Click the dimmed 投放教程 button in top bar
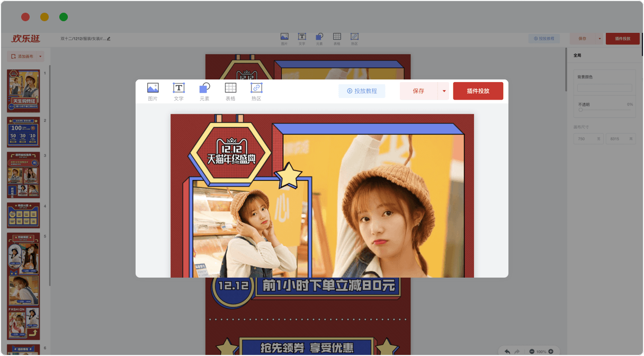 [544, 39]
